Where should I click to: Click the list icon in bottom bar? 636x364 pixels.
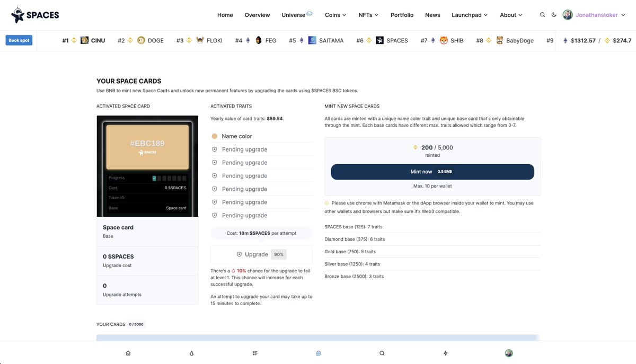(255, 353)
